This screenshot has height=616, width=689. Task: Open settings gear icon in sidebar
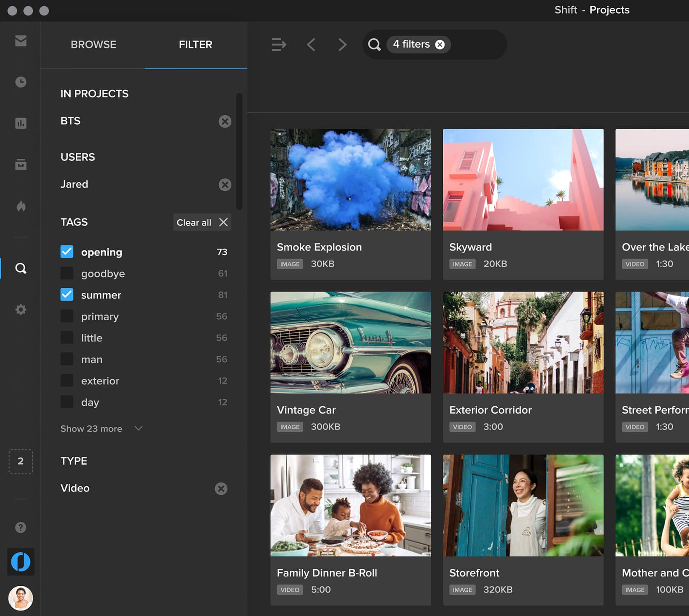tap(20, 309)
